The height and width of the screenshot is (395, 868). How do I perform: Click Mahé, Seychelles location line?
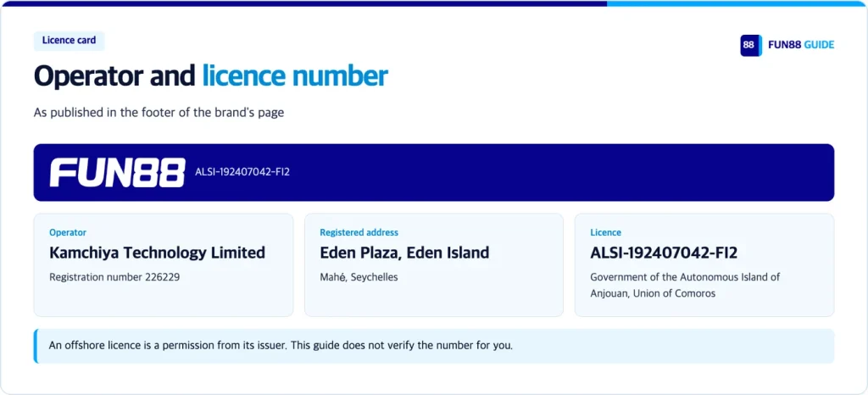point(359,277)
